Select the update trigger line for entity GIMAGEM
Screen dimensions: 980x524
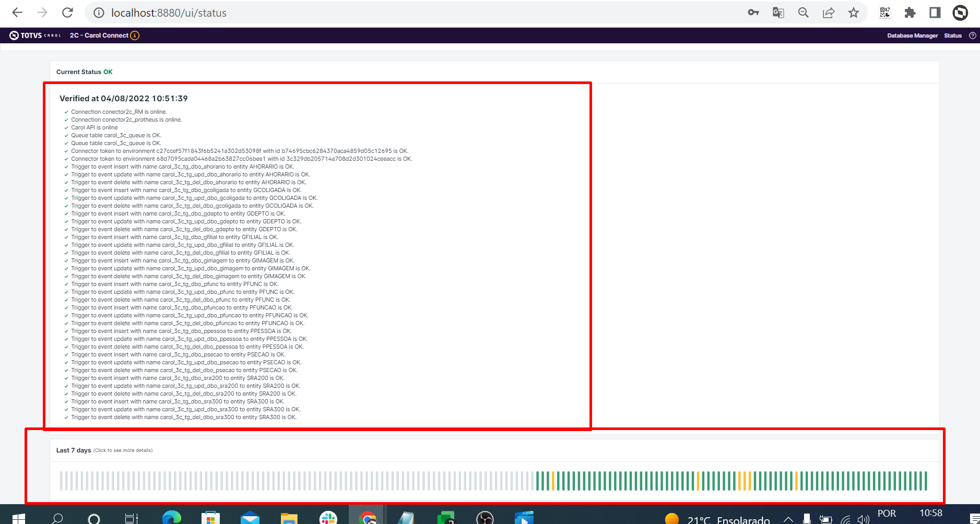tap(191, 268)
